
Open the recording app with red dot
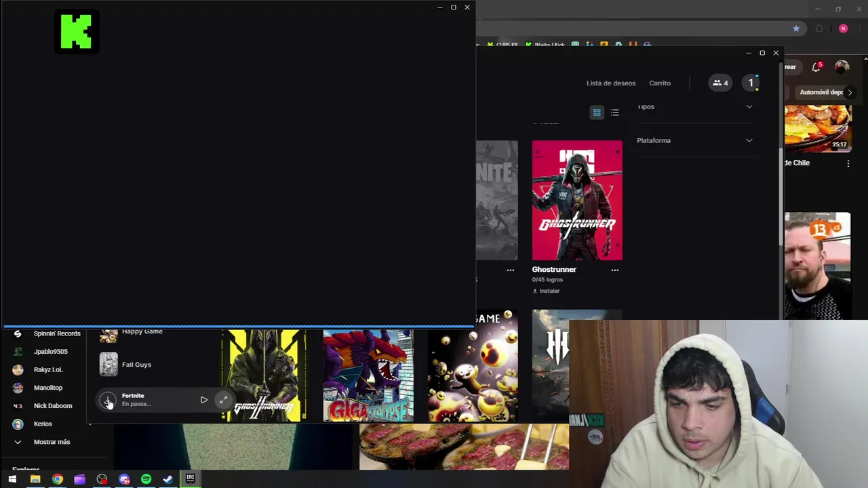coord(102,479)
